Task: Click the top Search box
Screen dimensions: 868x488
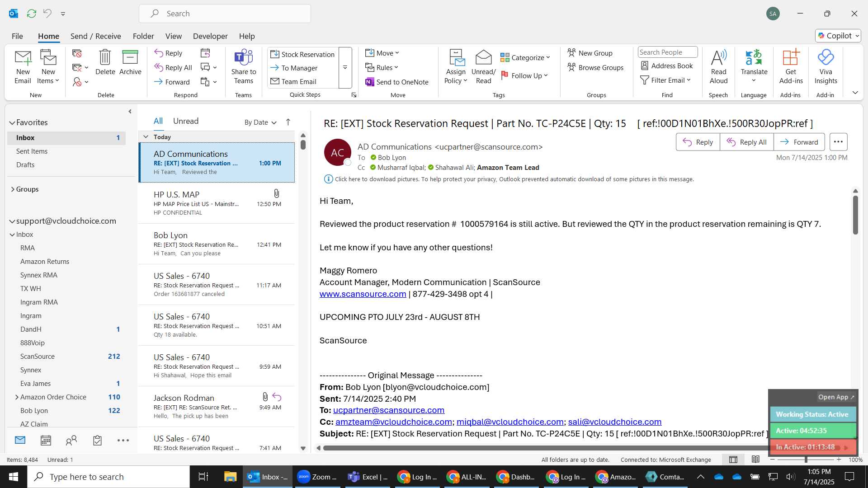Action: pos(225,14)
